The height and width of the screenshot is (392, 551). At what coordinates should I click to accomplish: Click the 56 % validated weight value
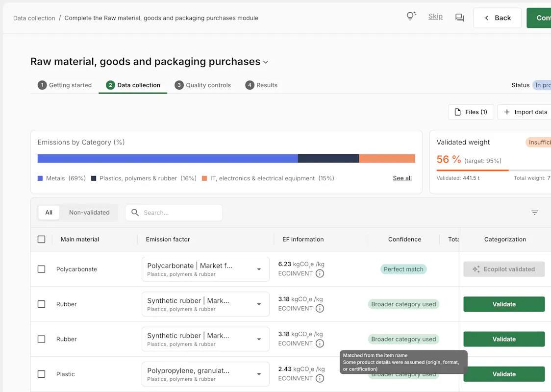coord(449,159)
